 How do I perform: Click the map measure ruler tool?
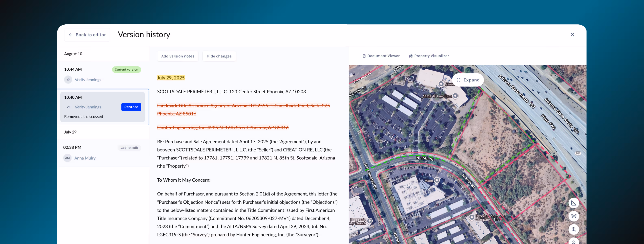(573, 203)
